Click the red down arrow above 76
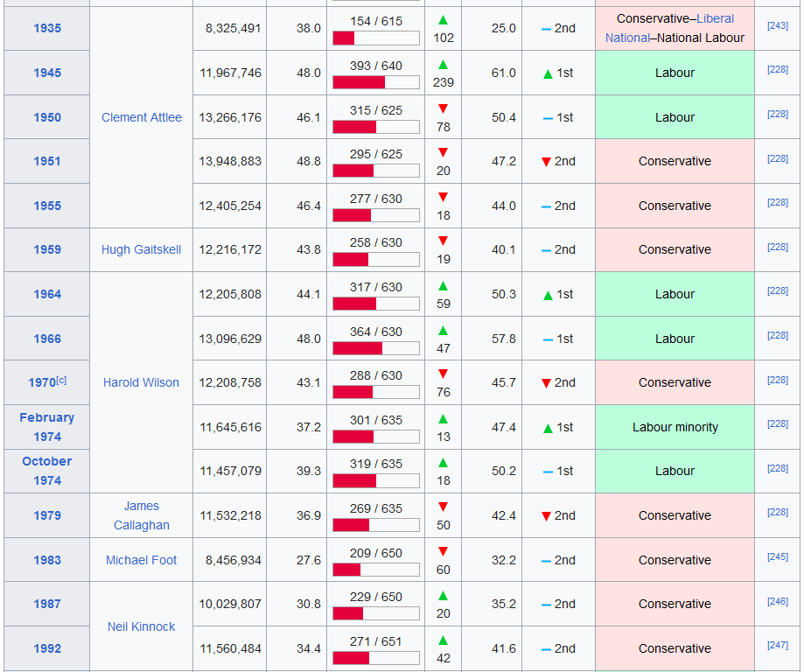Image resolution: width=804 pixels, height=672 pixels. pyautogui.click(x=443, y=374)
